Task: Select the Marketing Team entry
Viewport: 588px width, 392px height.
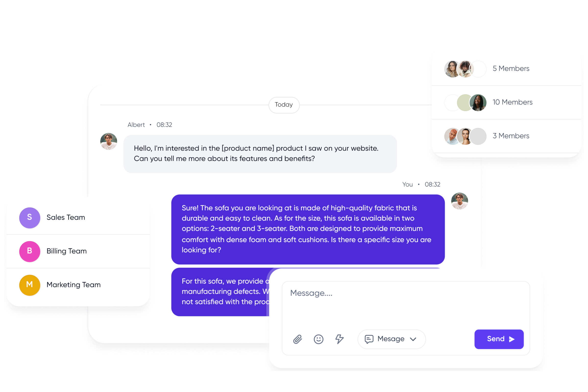Action: pyautogui.click(x=78, y=285)
